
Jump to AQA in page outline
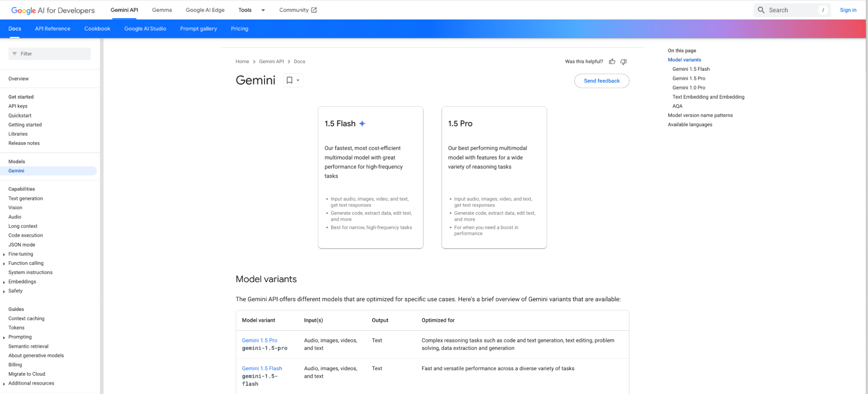677,106
